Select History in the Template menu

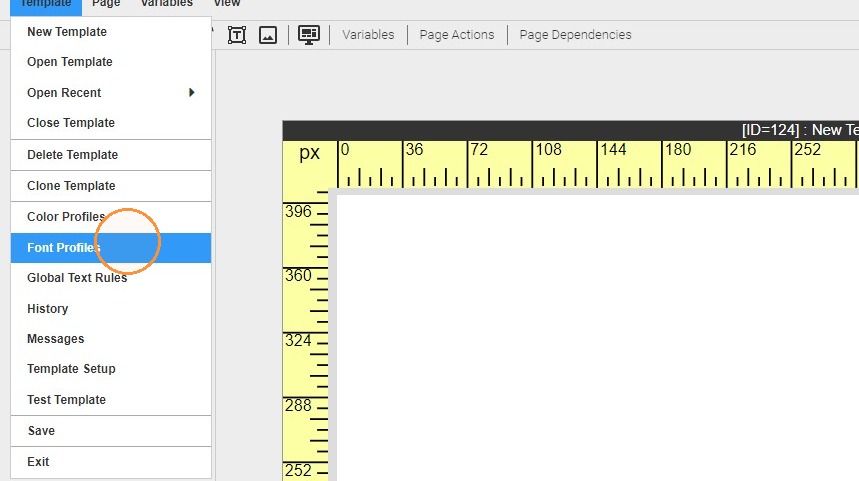[x=111, y=308]
